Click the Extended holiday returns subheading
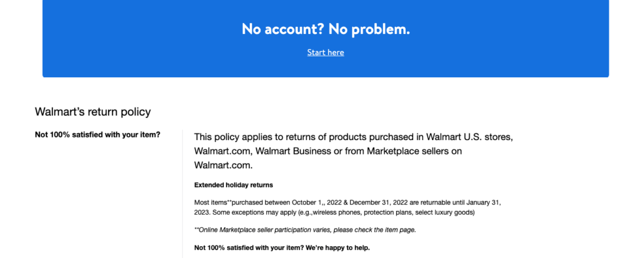Viewport: 644px width, 258px height. (x=233, y=185)
